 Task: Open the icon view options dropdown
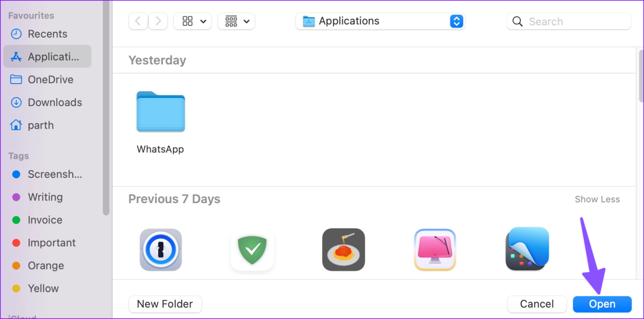coord(192,21)
